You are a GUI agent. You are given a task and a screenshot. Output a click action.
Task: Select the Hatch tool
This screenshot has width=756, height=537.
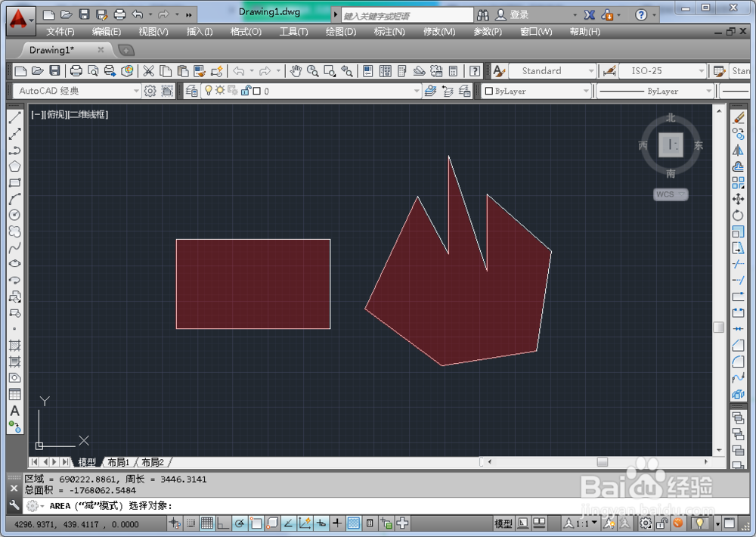tap(14, 346)
